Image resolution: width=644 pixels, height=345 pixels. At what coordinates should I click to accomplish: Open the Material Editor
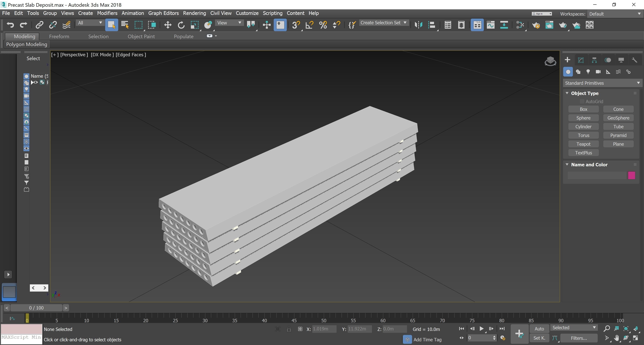click(x=520, y=25)
